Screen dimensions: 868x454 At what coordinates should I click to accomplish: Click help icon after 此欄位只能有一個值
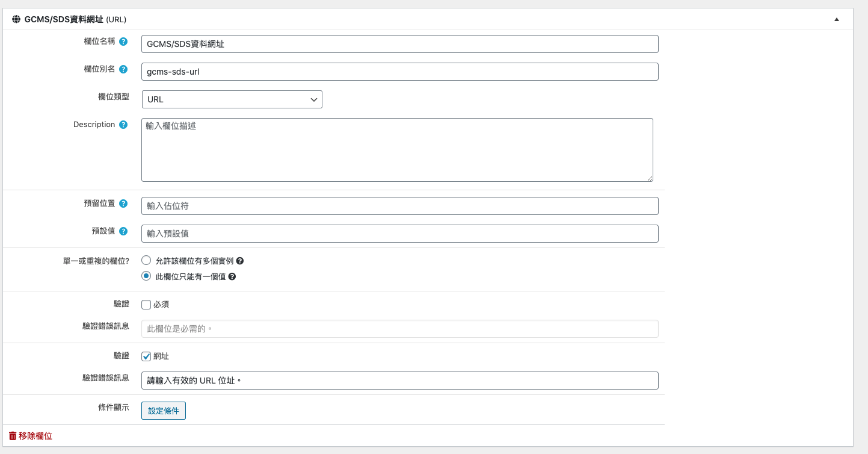232,277
